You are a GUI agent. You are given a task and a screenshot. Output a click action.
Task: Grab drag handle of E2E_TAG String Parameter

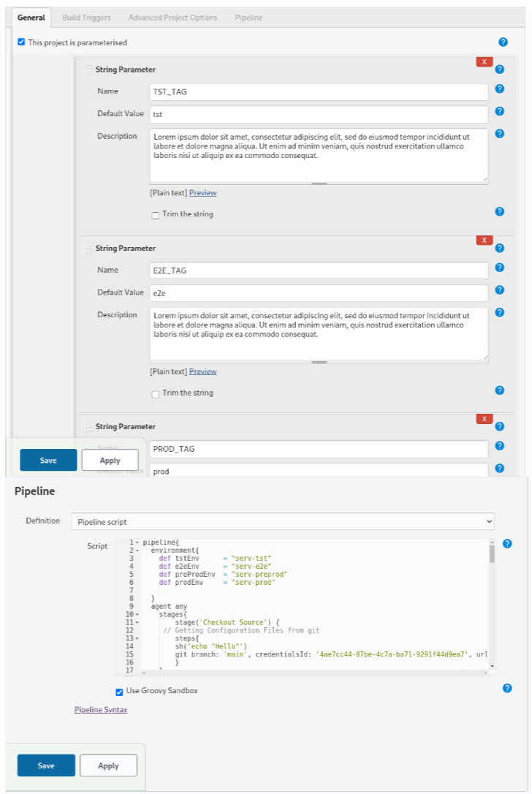[88, 248]
